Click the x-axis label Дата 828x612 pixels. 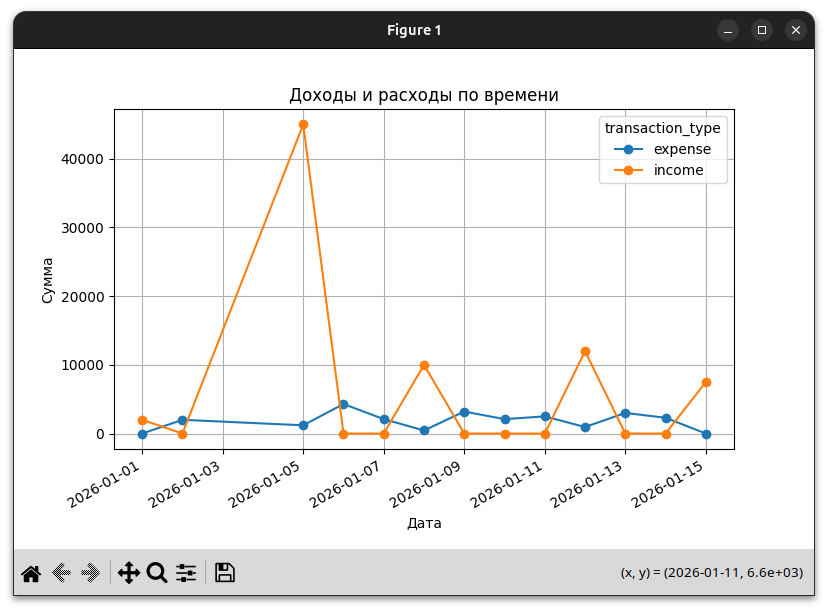pyautogui.click(x=424, y=523)
